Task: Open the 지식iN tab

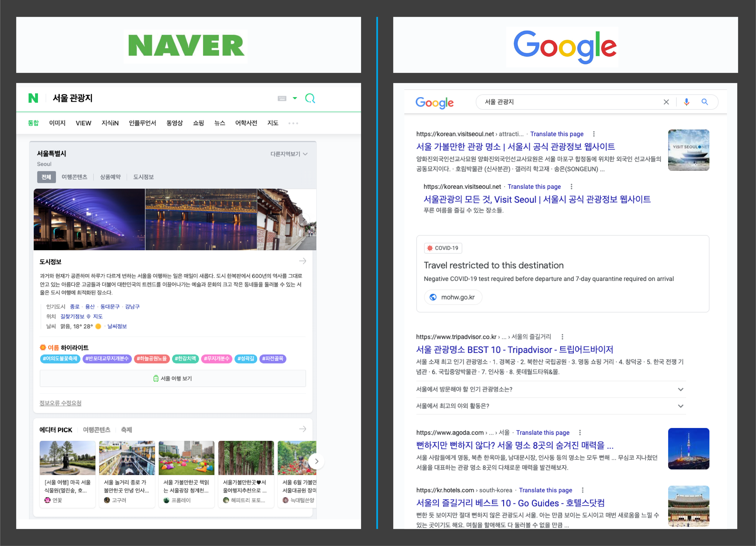Action: 110,123
